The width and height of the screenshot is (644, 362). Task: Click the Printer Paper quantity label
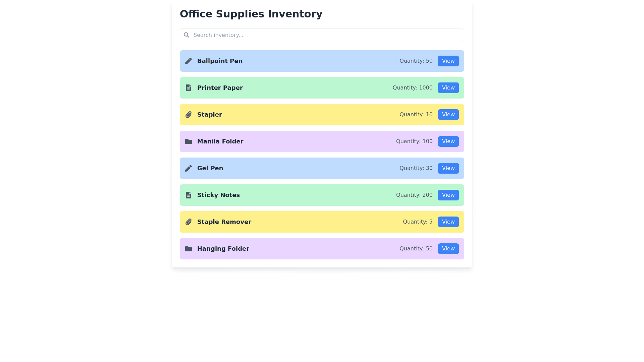click(412, 88)
